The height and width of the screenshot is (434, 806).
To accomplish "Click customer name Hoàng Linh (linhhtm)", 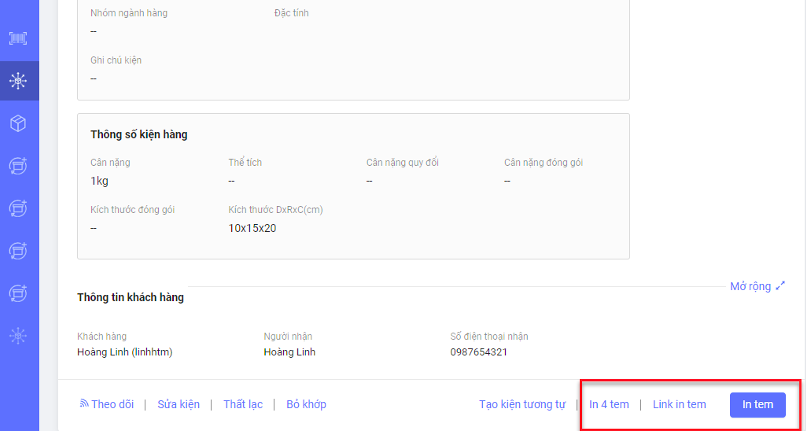I will click(x=131, y=352).
